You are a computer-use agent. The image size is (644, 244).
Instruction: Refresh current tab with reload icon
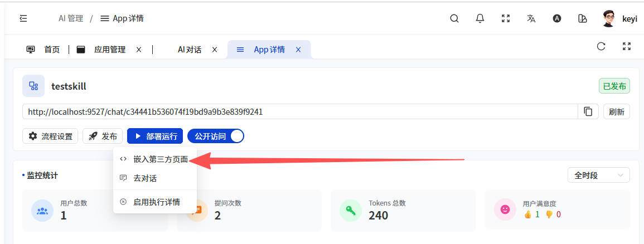(601, 47)
